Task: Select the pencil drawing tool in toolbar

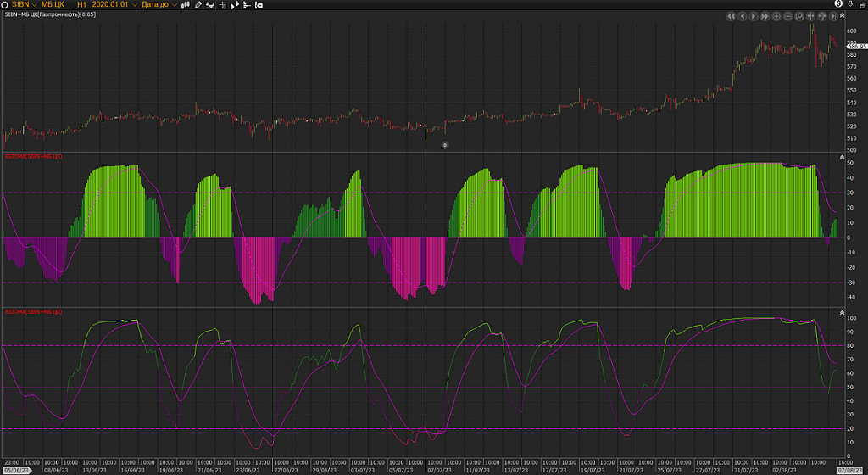Action: [198, 4]
